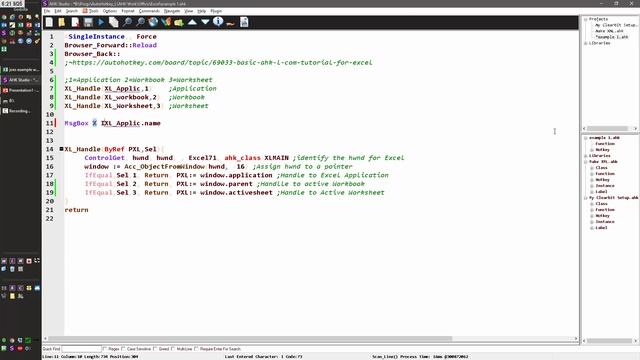The width and height of the screenshot is (640, 360).
Task: Collapse the My Clearbit Setup.ahk node in explorer
Action: [586, 198]
